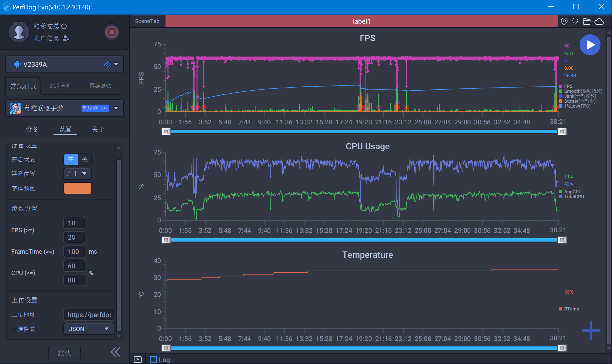Click the blue plus add-chart icon
Viewport: 612px width, 364px height.
click(x=591, y=330)
